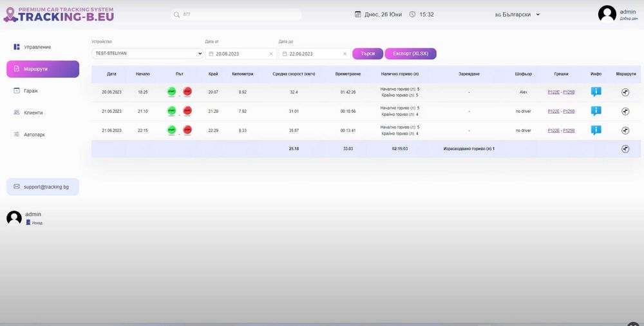Viewport: 644px width, 326px height.
Task: Click the Дата column header
Action: coord(111,74)
